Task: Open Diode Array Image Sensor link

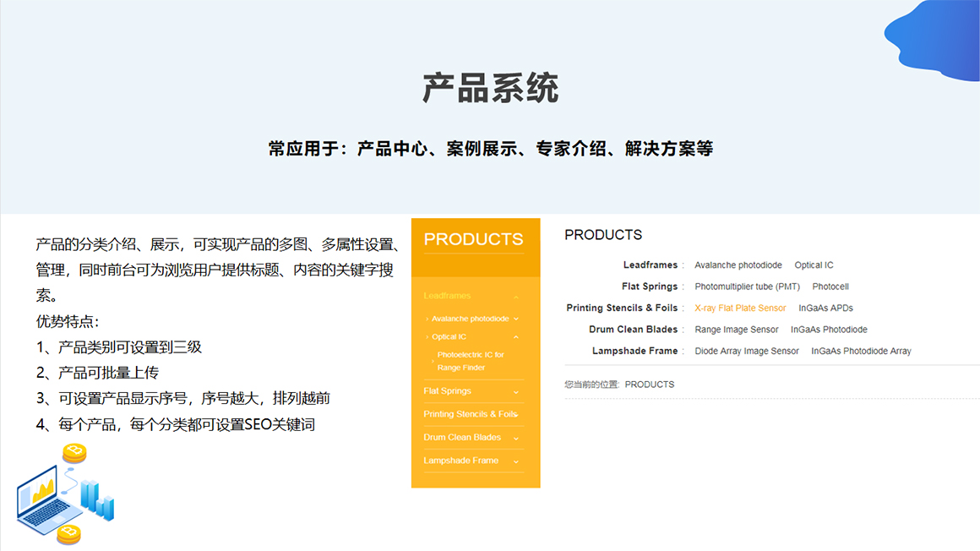Action: pyautogui.click(x=746, y=352)
